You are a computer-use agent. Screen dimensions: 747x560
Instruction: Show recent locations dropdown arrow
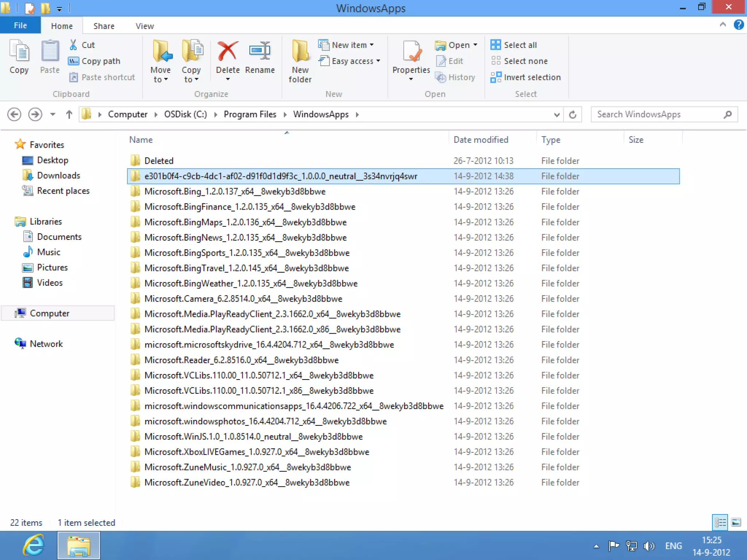click(53, 114)
